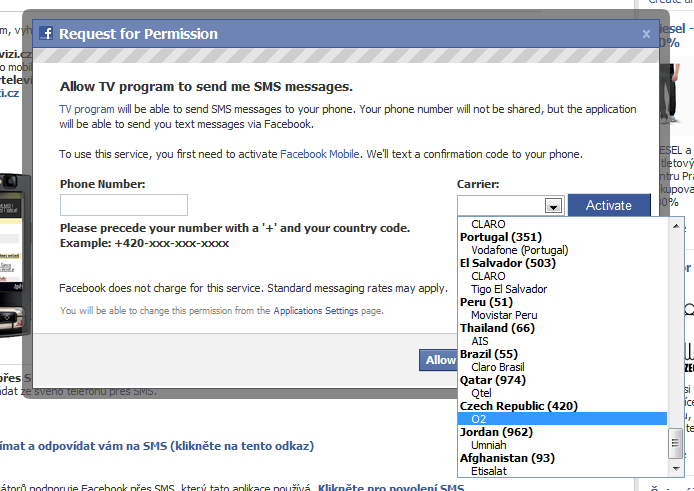Click the El Salvador (503) group label
Viewport: 694px width, 491px height.
508,263
